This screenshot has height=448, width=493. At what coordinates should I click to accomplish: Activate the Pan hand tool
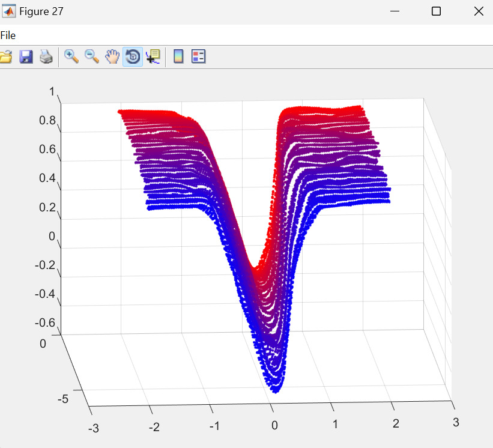pyautogui.click(x=112, y=57)
